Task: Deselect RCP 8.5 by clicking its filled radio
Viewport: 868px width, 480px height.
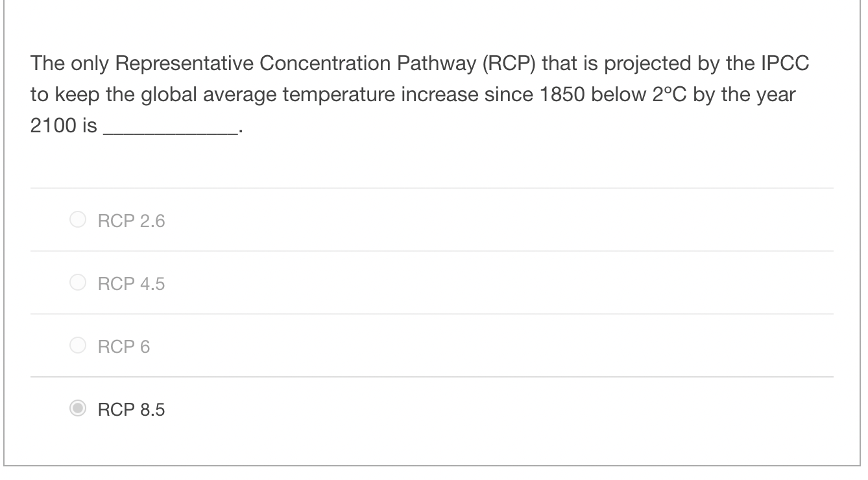Action: (x=78, y=408)
